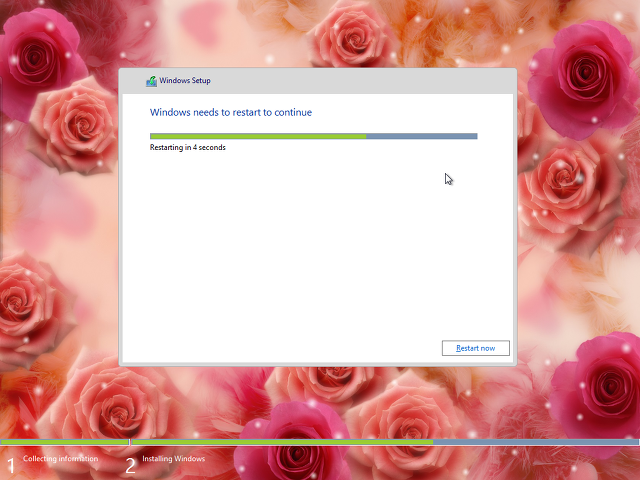The image size is (640, 480).
Task: Click the 'Restarting in 4 seconds' text
Action: 187,147
